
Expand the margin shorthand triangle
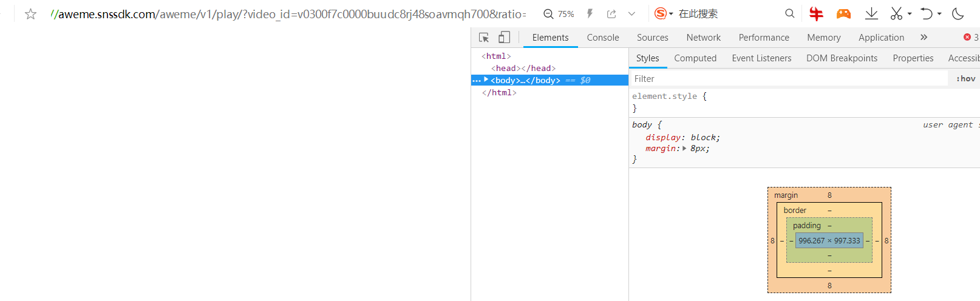[685, 148]
